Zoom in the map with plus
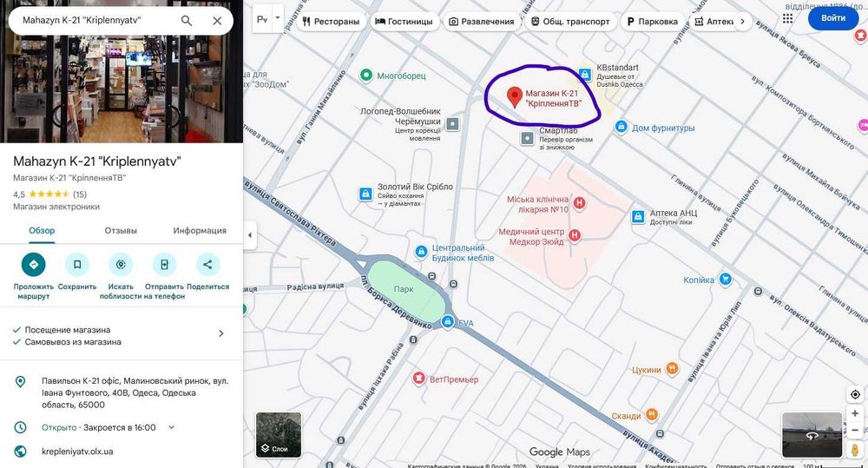 click(x=855, y=413)
